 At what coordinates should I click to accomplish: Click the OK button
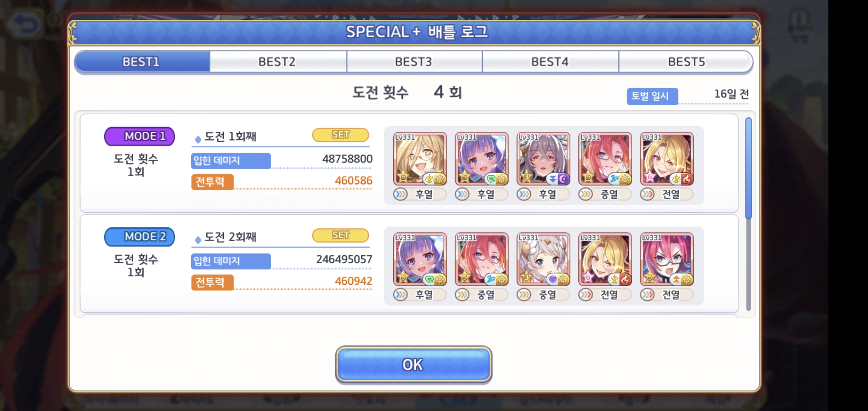[x=413, y=365]
